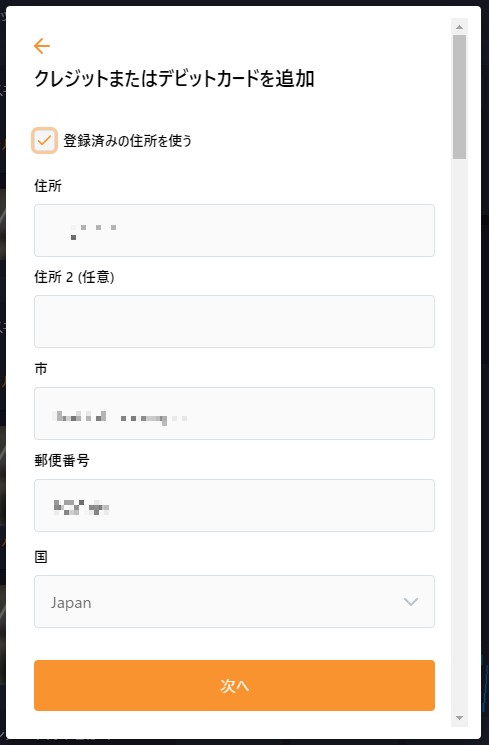Click the 国 field label
This screenshot has height=745, width=489.
(x=41, y=556)
